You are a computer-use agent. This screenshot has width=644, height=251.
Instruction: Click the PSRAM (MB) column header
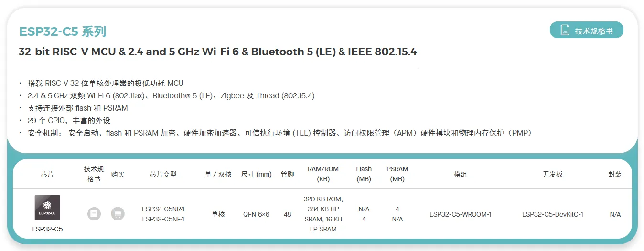click(397, 174)
